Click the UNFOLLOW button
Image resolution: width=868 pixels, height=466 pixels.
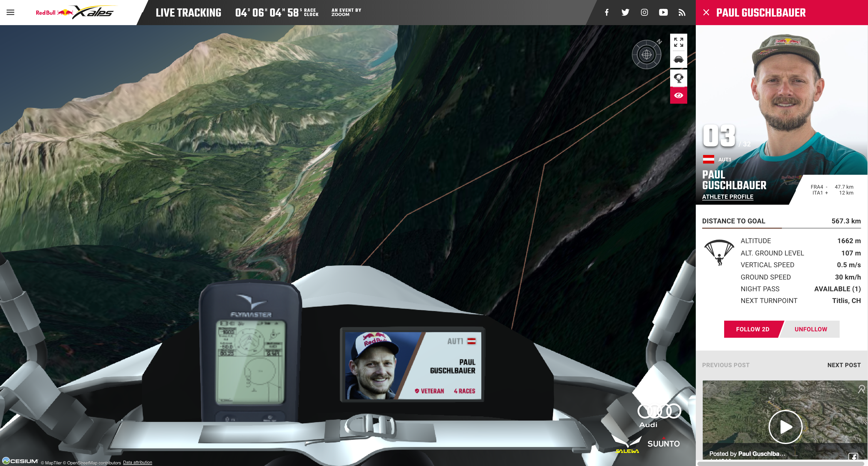(x=811, y=329)
